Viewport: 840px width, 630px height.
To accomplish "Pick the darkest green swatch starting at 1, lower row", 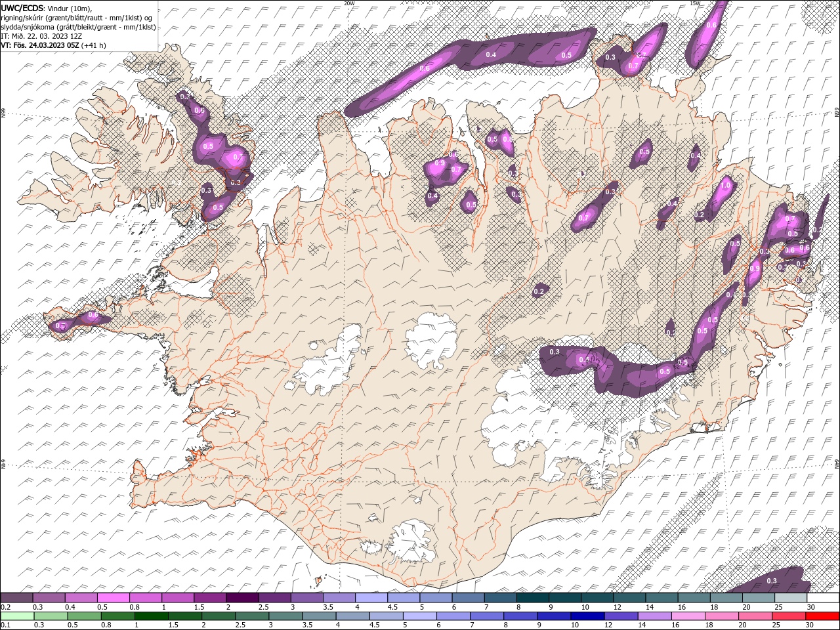I will coord(151,616).
